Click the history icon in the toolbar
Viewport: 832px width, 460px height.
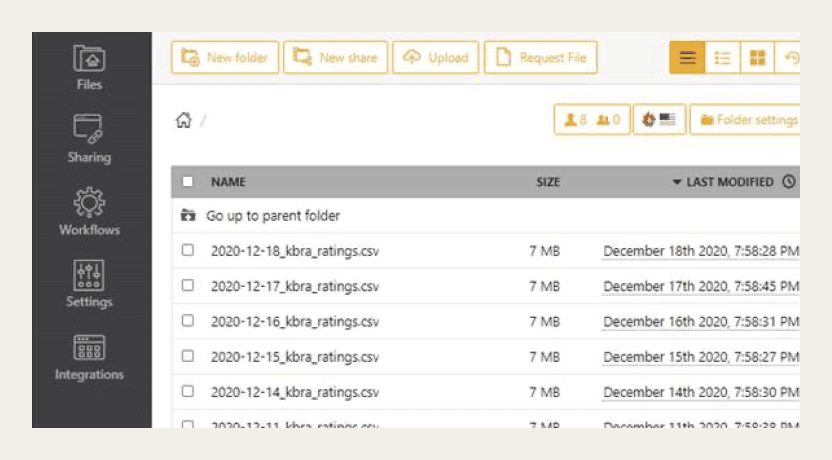tap(791, 57)
